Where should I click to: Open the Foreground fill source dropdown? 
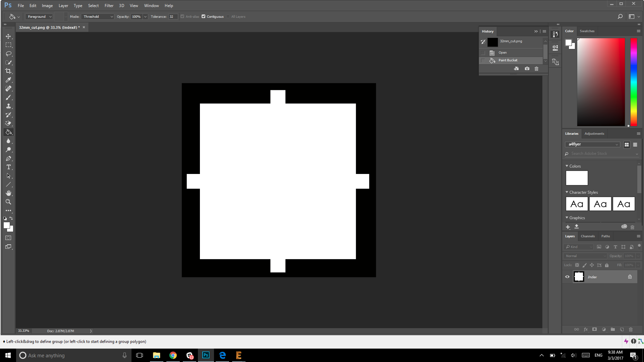[x=39, y=16]
